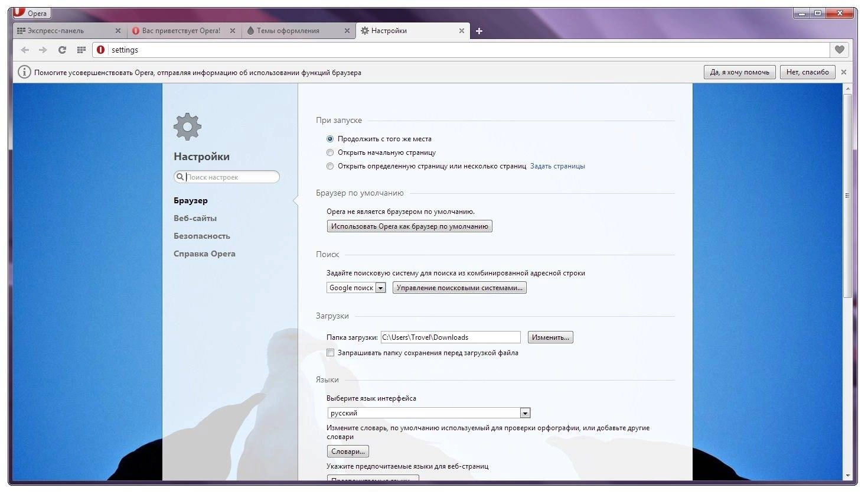Click scrollbar down arrow
Viewport: 868px width, 497px height.
847,475
